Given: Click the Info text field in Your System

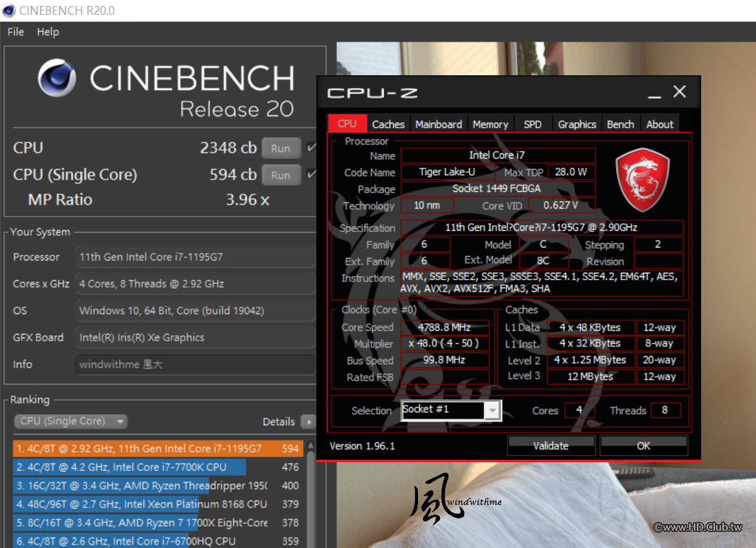Looking at the screenshot, I should pyautogui.click(x=195, y=364).
